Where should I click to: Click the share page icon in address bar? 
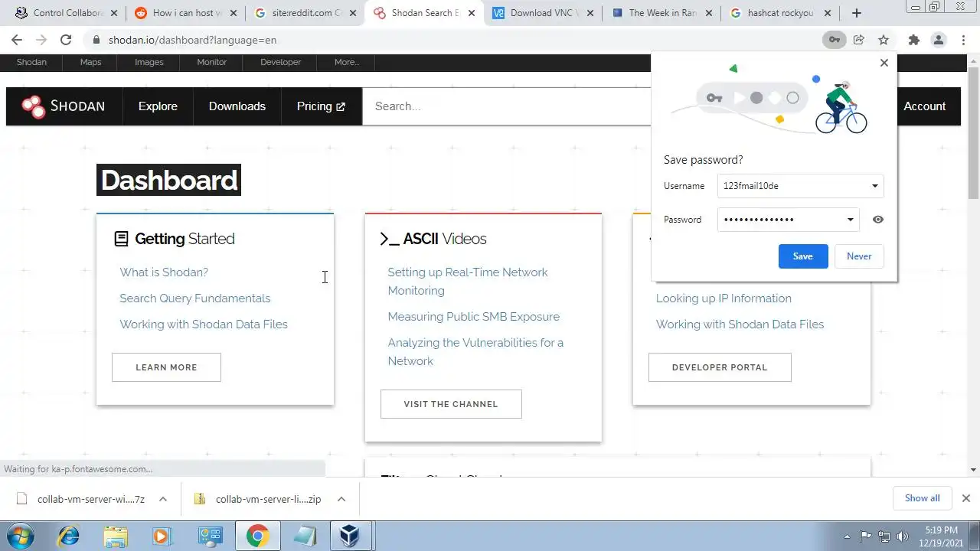pyautogui.click(x=859, y=40)
